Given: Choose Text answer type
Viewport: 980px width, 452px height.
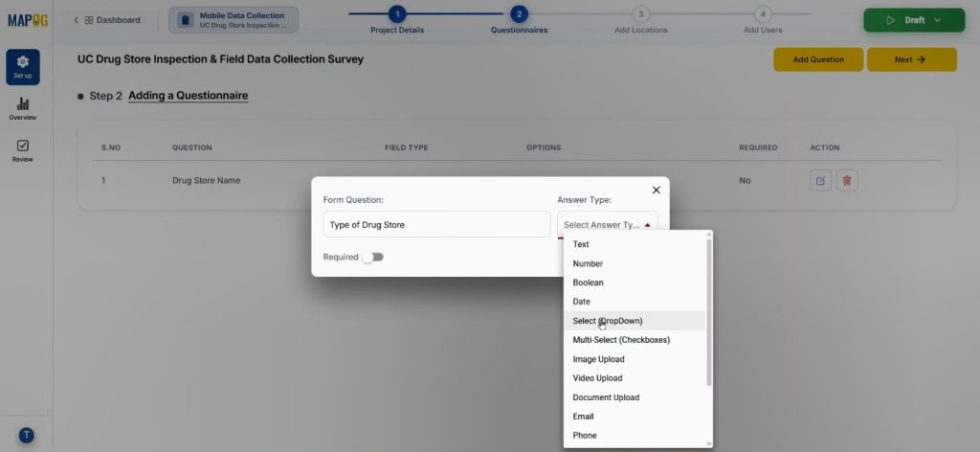Looking at the screenshot, I should (x=635, y=244).
